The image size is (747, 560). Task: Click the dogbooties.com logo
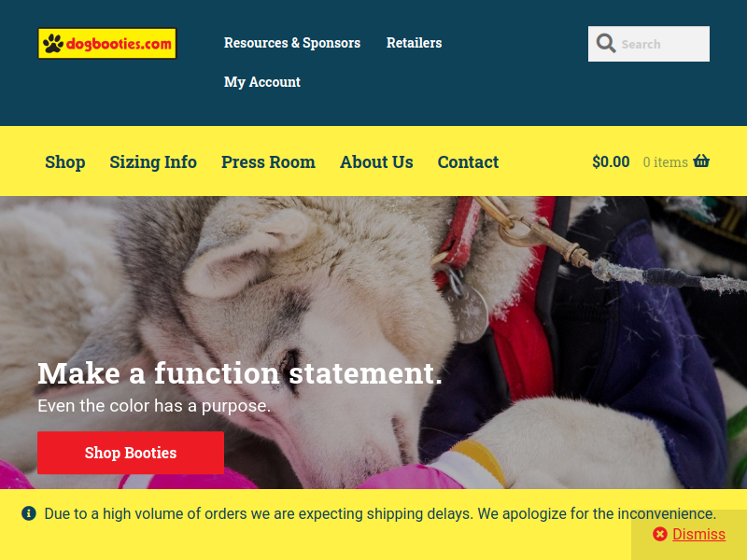[107, 43]
